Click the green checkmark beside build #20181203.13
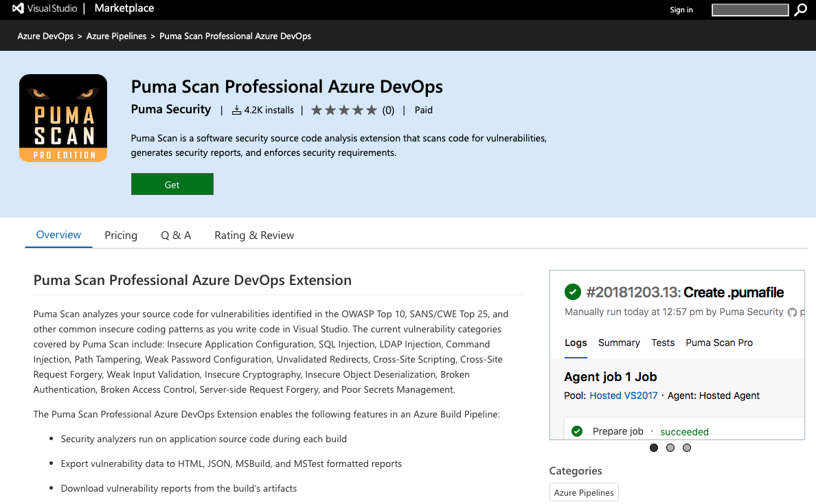The height and width of the screenshot is (504, 816). click(x=573, y=292)
